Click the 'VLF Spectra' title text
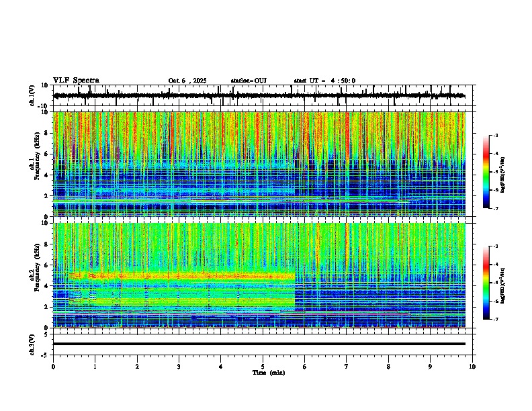The width and height of the screenshot is (532, 411). coord(76,80)
